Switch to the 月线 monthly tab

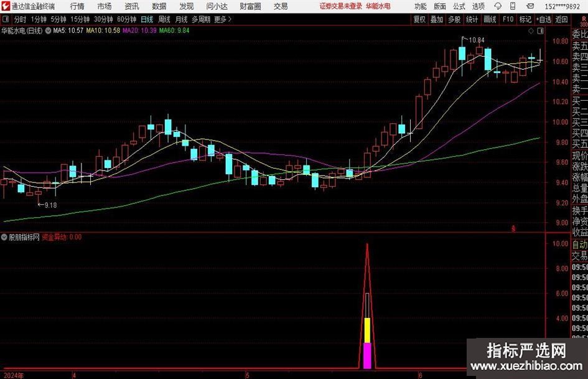click(x=181, y=19)
